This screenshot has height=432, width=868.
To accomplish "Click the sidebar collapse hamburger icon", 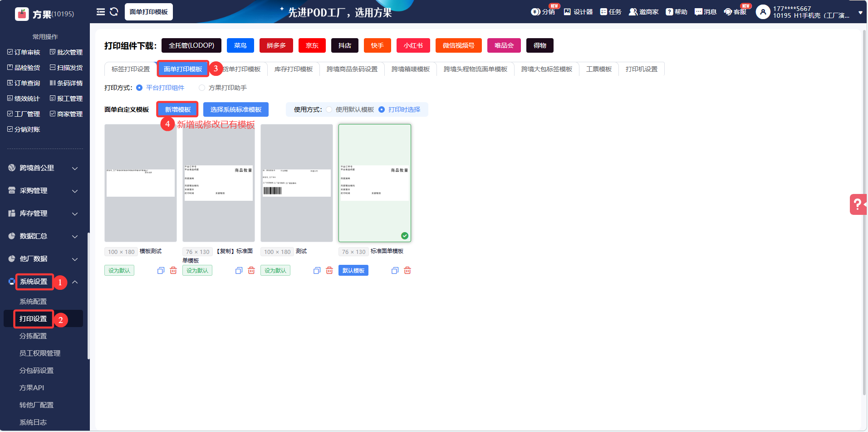I will coord(100,12).
